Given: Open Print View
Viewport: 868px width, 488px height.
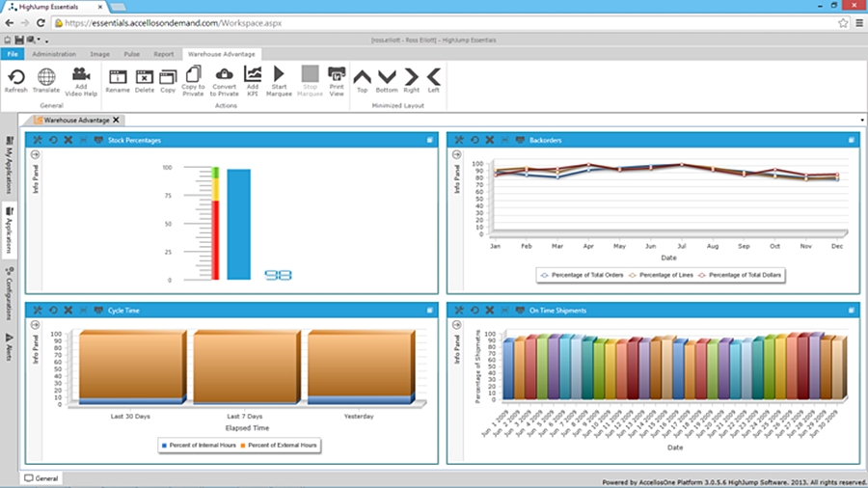Looking at the screenshot, I should coord(337,82).
